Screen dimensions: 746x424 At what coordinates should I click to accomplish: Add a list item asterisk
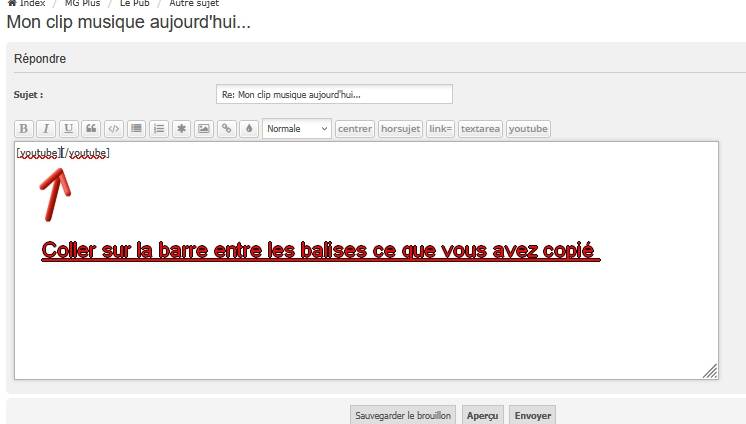point(181,128)
